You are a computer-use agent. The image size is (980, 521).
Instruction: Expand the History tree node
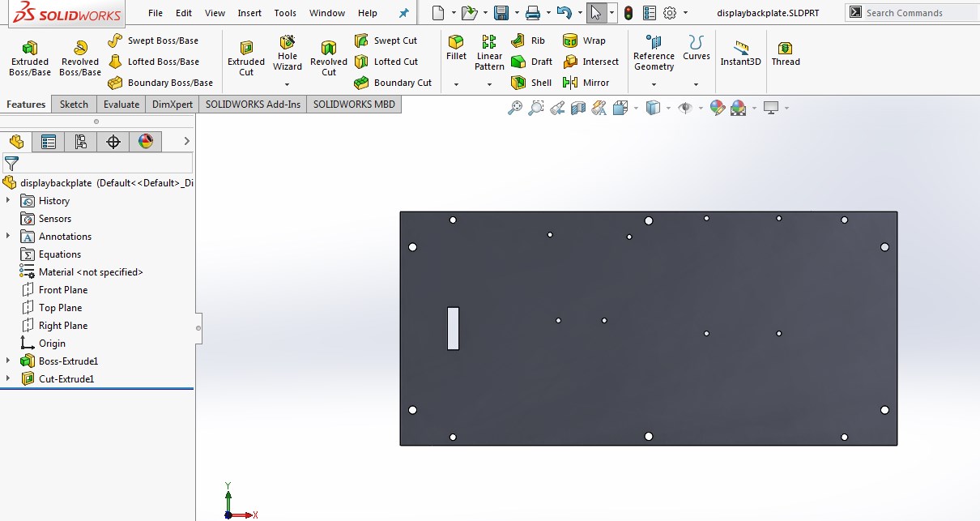click(8, 200)
